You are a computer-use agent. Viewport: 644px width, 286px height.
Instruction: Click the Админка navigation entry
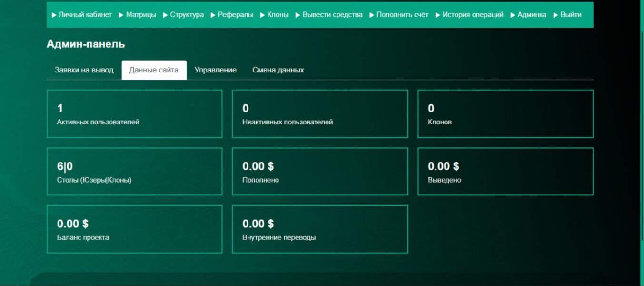[532, 14]
